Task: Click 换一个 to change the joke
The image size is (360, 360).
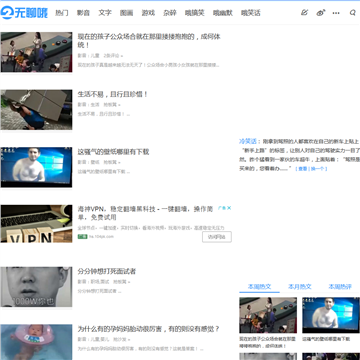Action: point(317,169)
